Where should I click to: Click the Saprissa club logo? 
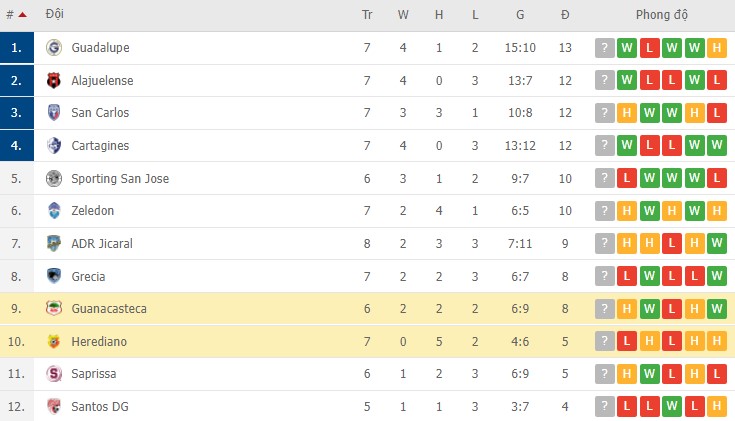click(54, 374)
